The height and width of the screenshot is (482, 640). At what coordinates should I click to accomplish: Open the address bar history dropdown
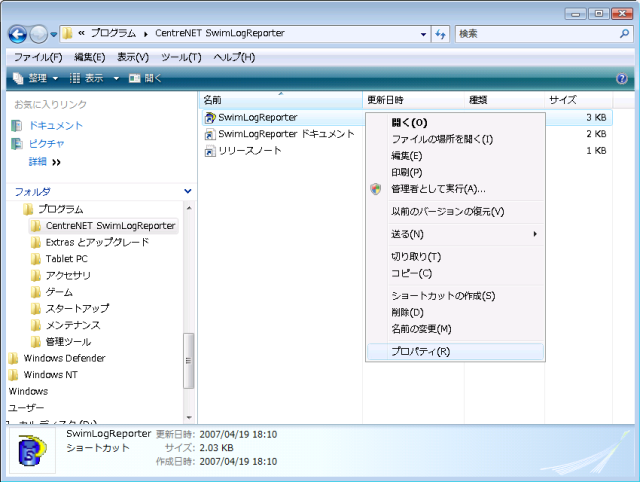tap(423, 35)
